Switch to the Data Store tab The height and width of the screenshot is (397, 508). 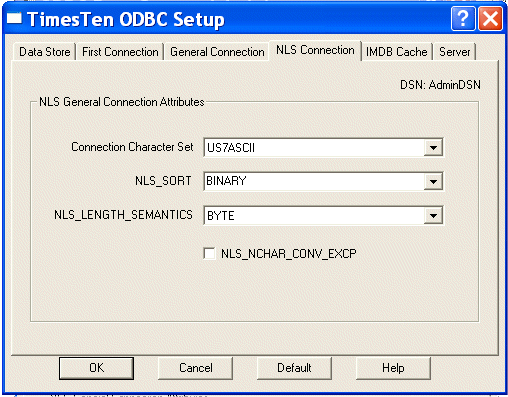(45, 52)
